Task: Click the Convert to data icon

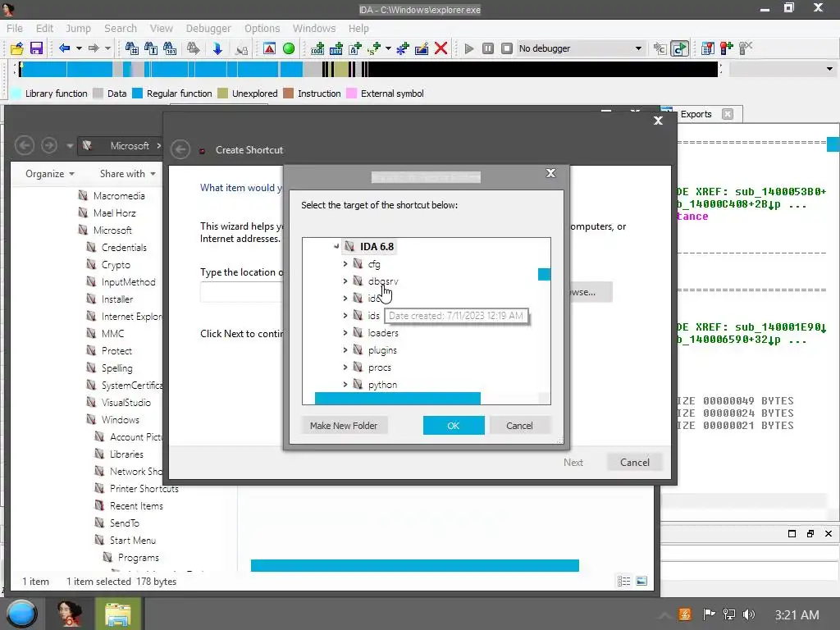Action: coord(336,48)
